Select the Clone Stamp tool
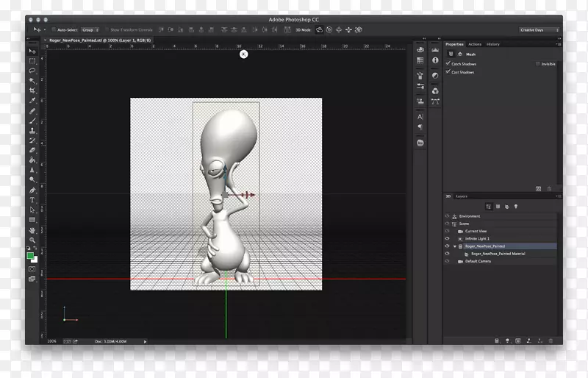The image size is (588, 378). click(32, 131)
